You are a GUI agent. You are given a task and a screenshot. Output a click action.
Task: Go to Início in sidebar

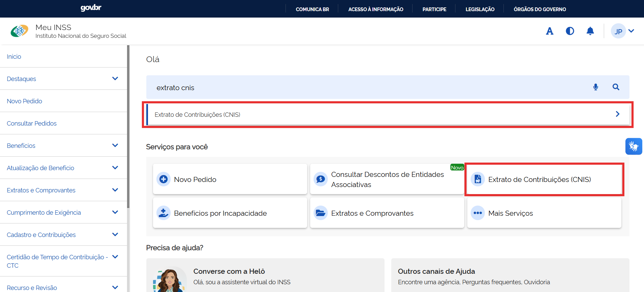pyautogui.click(x=64, y=56)
